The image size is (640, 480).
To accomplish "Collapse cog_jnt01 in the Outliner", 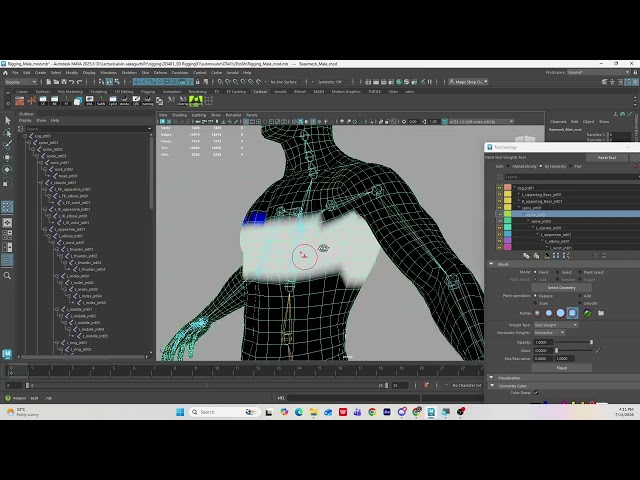I will tap(25, 136).
